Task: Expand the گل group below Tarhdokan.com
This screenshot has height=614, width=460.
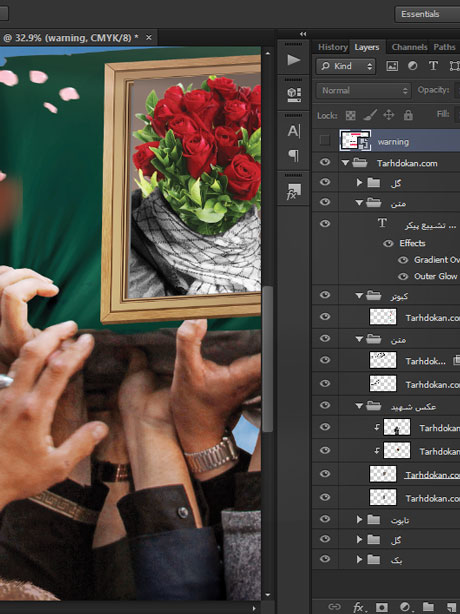Action: (x=359, y=182)
